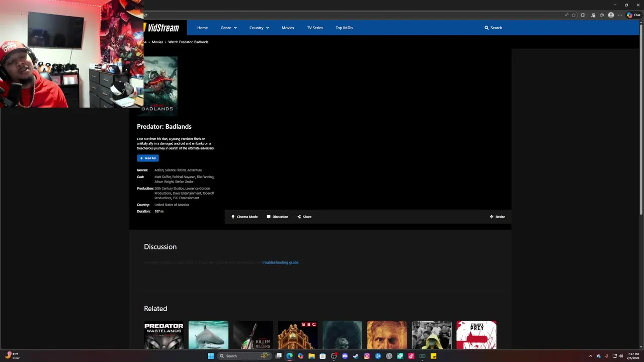
Task: Open the United States of America link
Action: (x=172, y=205)
